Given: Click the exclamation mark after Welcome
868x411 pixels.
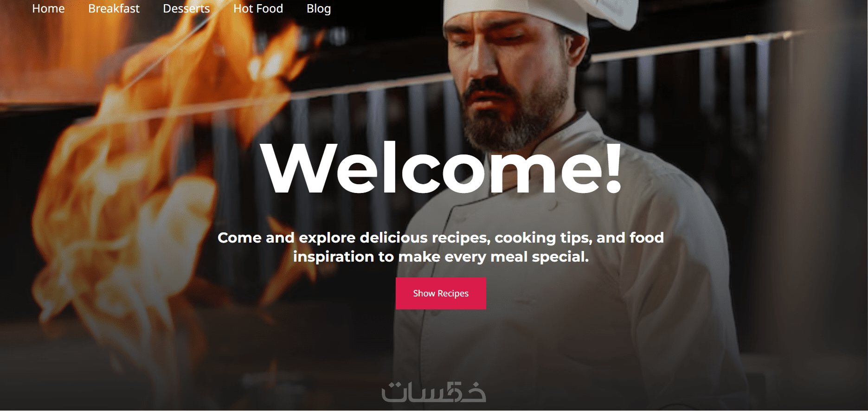Looking at the screenshot, I should tap(614, 168).
